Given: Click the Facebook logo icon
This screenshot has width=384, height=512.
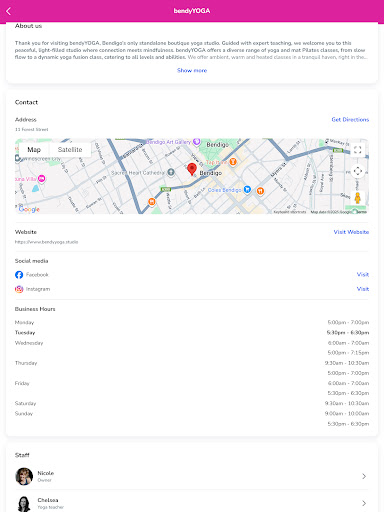Looking at the screenshot, I should (19, 275).
